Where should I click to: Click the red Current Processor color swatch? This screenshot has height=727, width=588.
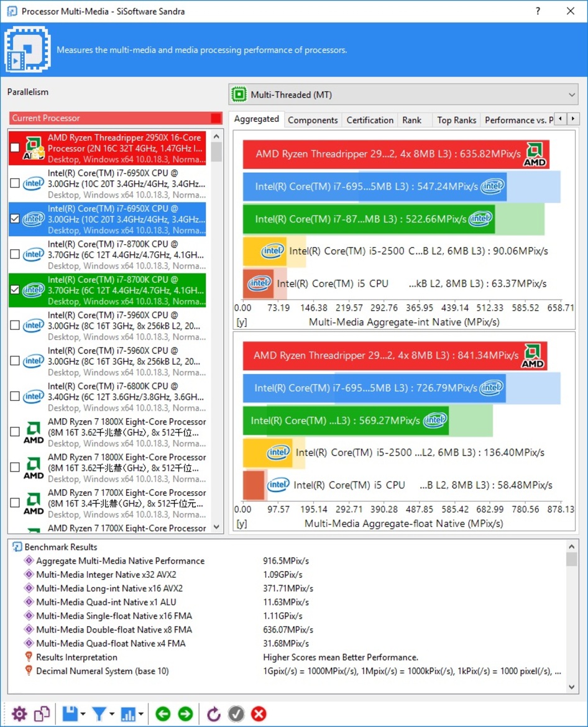[x=216, y=118]
